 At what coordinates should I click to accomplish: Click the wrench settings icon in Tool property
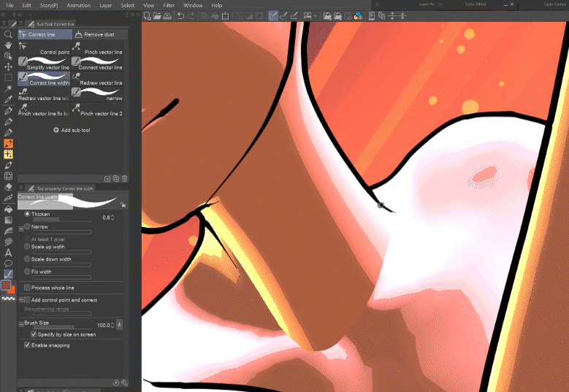124,383
